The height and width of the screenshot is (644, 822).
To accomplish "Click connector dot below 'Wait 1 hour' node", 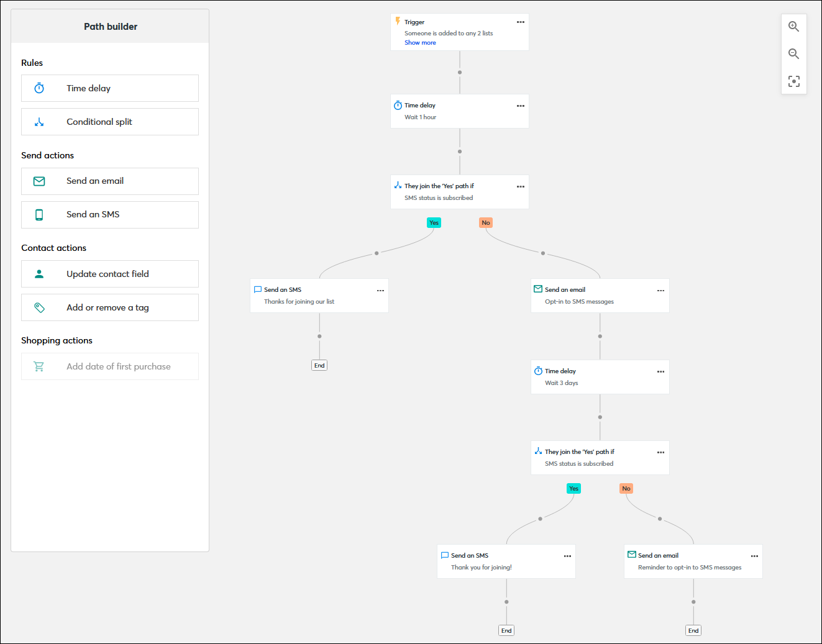I will tap(460, 152).
